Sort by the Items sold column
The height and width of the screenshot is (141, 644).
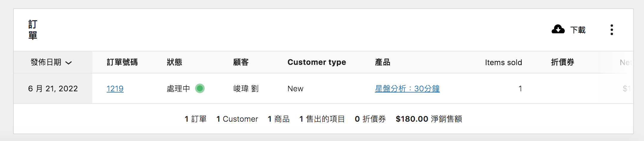click(503, 62)
